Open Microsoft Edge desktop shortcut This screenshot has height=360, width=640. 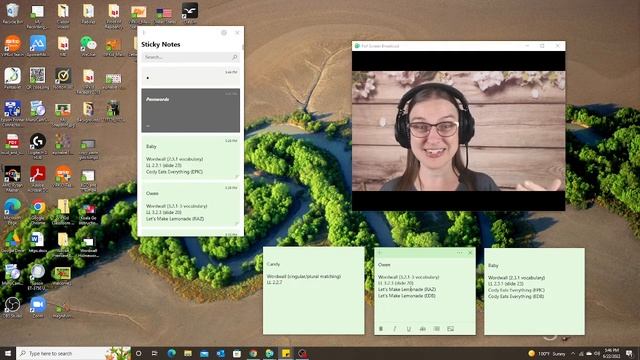(x=12, y=211)
